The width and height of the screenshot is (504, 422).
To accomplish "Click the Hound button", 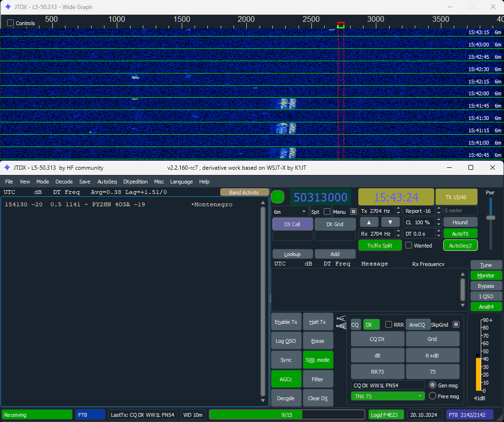I will pyautogui.click(x=460, y=222).
